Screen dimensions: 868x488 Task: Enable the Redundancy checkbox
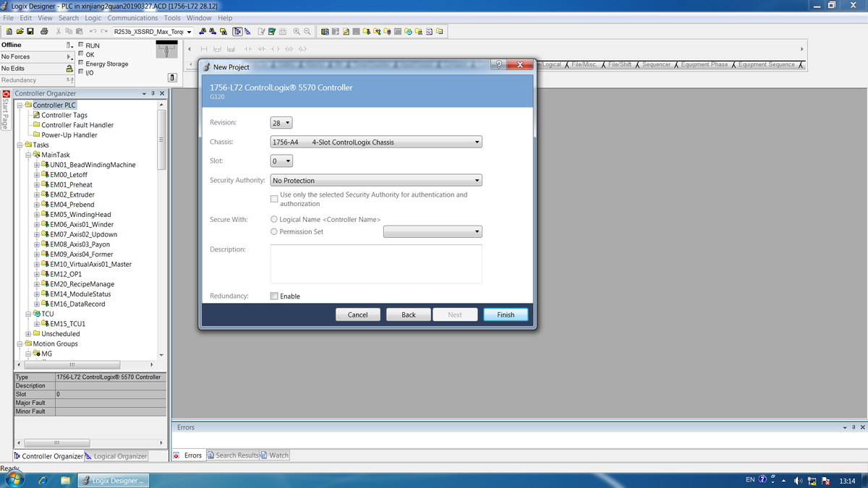(x=274, y=296)
